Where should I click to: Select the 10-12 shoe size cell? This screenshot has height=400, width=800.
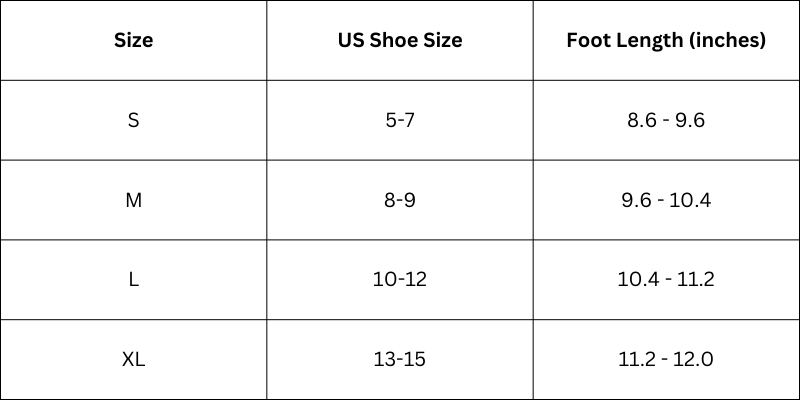point(400,280)
